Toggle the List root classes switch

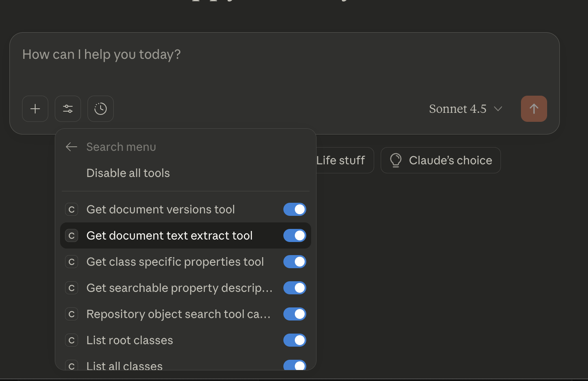[294, 340]
